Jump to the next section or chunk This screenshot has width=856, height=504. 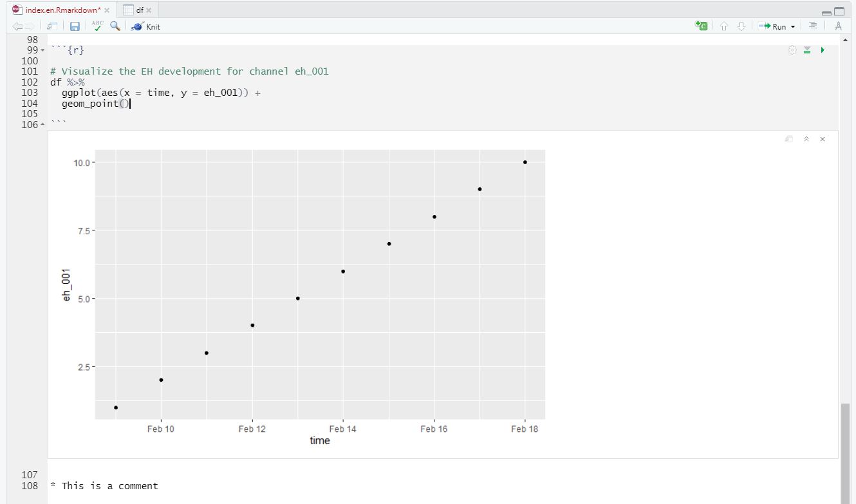pos(741,26)
